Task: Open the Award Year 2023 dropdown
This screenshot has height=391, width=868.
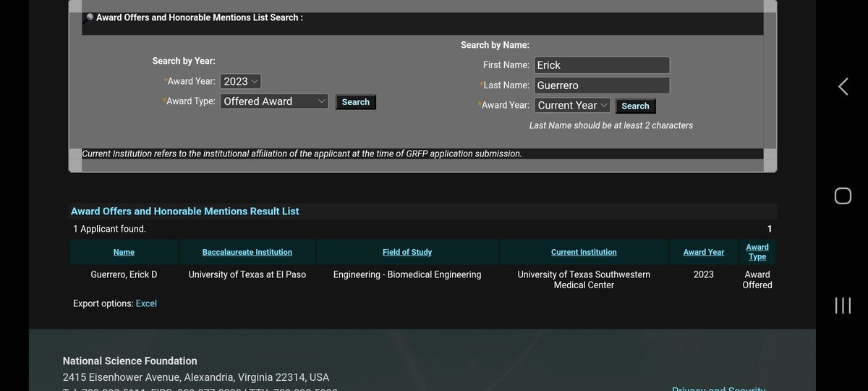Action: (x=241, y=82)
